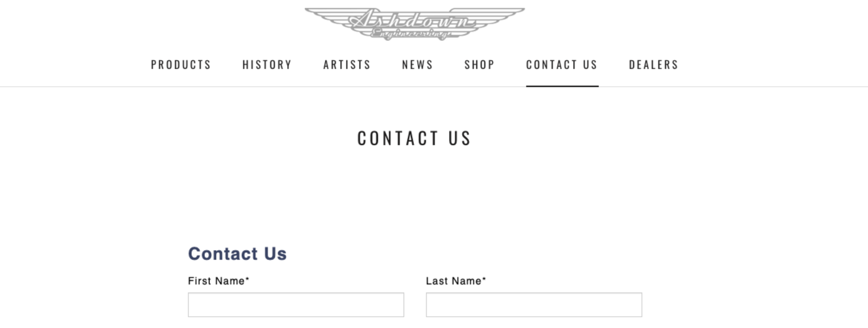868x328 pixels.
Task: Focus the First Name input field
Action: click(296, 305)
